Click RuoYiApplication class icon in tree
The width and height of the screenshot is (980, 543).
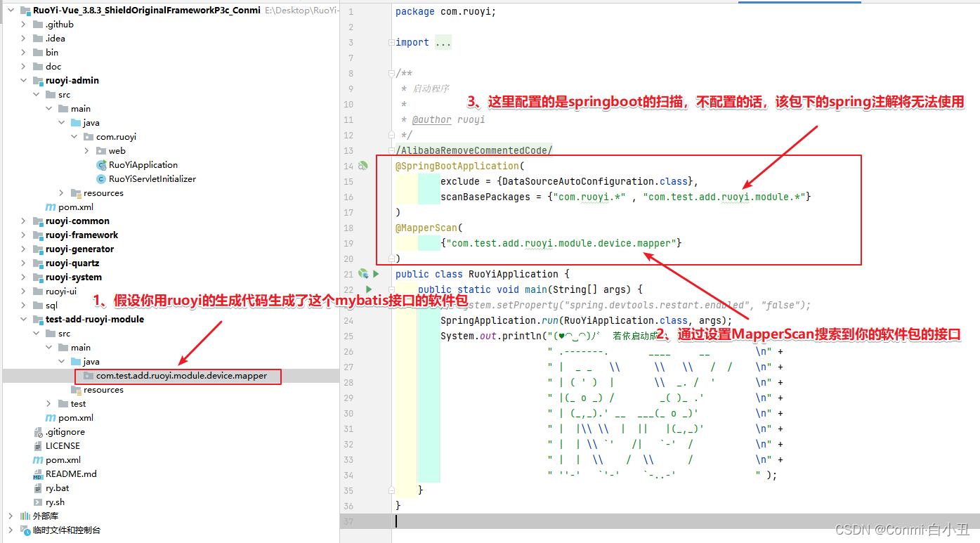[x=101, y=164]
